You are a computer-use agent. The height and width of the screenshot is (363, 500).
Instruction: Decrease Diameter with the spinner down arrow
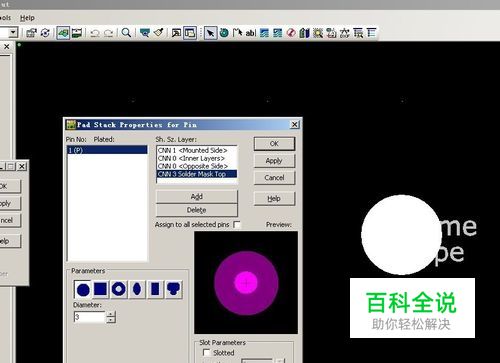tap(111, 320)
